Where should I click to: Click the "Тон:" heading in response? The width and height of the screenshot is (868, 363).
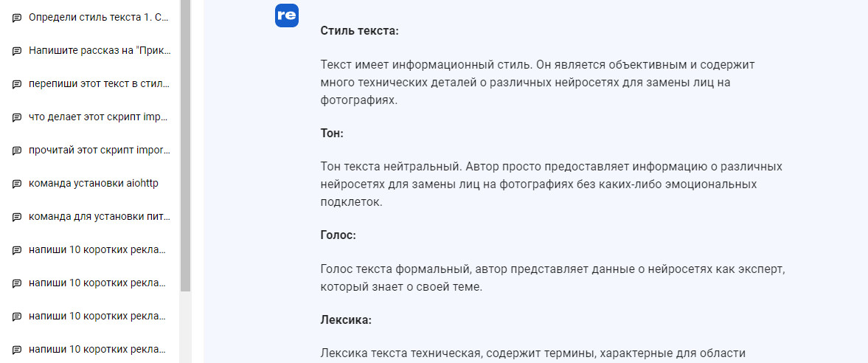click(333, 133)
